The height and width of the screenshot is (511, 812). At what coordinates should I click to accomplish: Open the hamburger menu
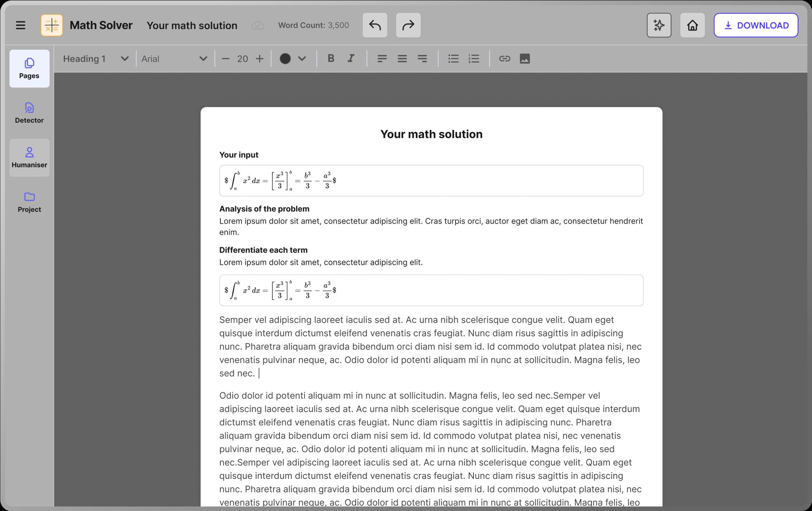pyautogui.click(x=21, y=25)
